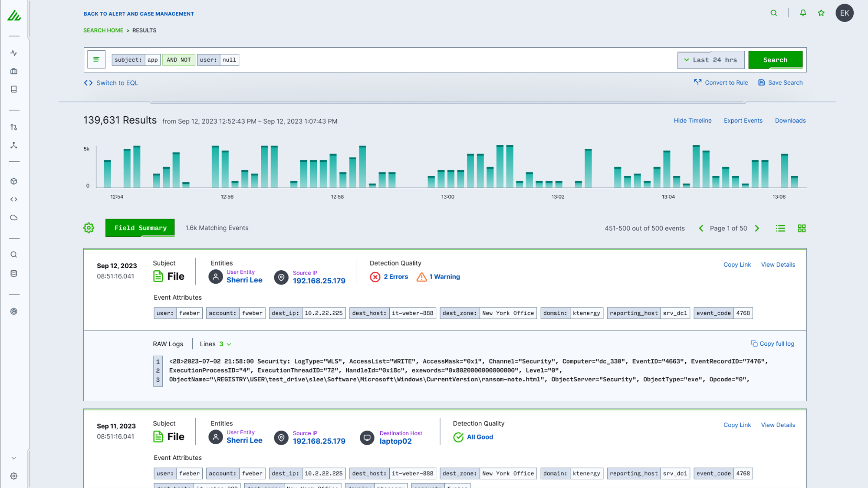Open the cube package sidebar icon
This screenshot has height=488, width=868.
(x=14, y=181)
